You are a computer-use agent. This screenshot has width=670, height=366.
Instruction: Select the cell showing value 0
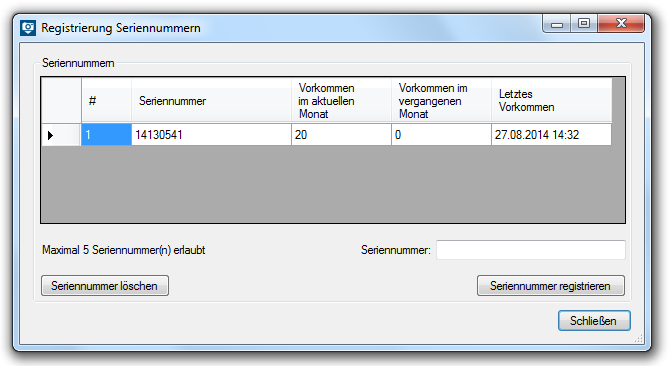coord(441,135)
